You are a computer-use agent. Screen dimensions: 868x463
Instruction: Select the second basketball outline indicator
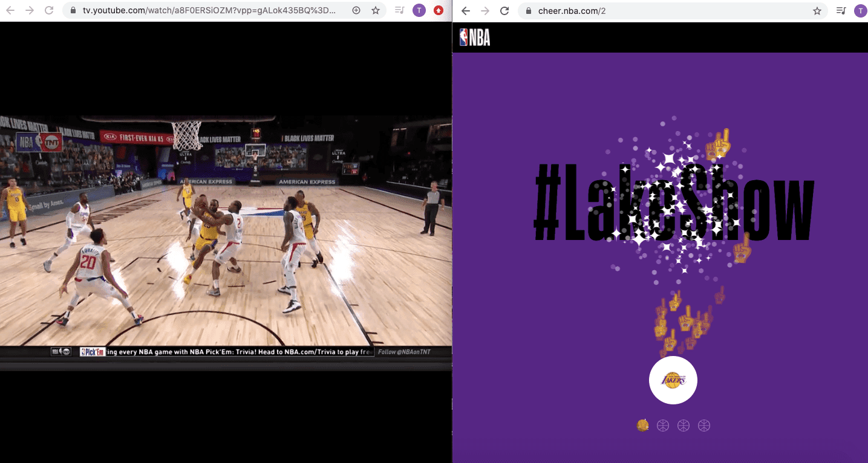tap(663, 426)
